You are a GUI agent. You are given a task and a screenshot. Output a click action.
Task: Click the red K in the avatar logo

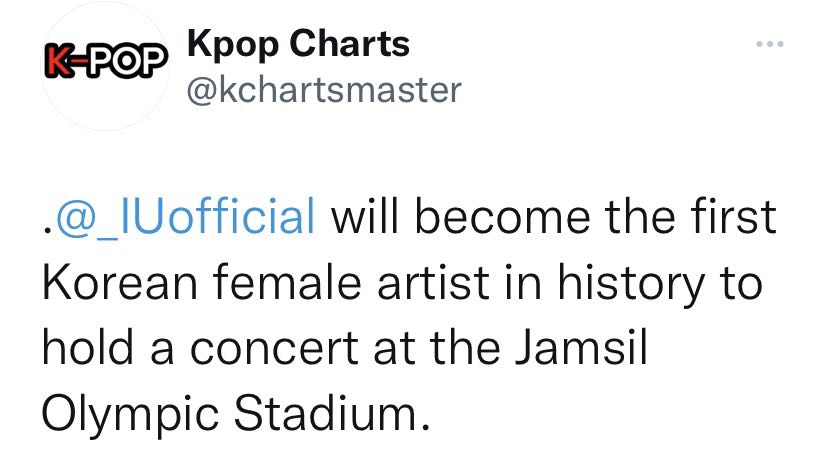point(57,62)
